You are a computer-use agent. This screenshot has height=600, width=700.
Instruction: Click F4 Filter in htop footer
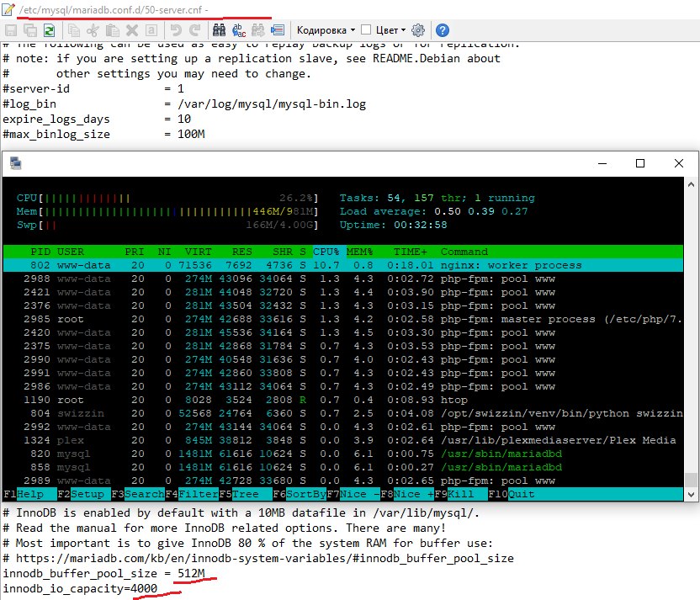point(192,494)
